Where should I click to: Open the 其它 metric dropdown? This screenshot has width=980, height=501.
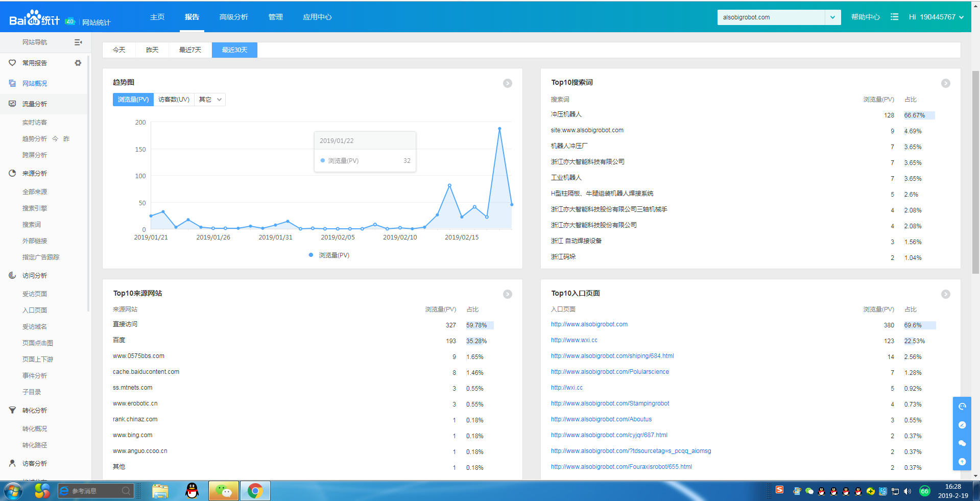210,100
